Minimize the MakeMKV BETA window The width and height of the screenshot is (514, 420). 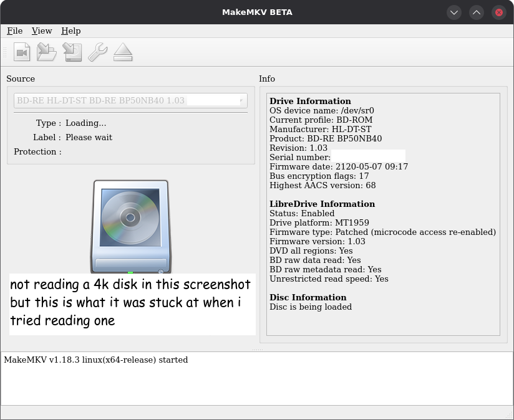tap(454, 12)
